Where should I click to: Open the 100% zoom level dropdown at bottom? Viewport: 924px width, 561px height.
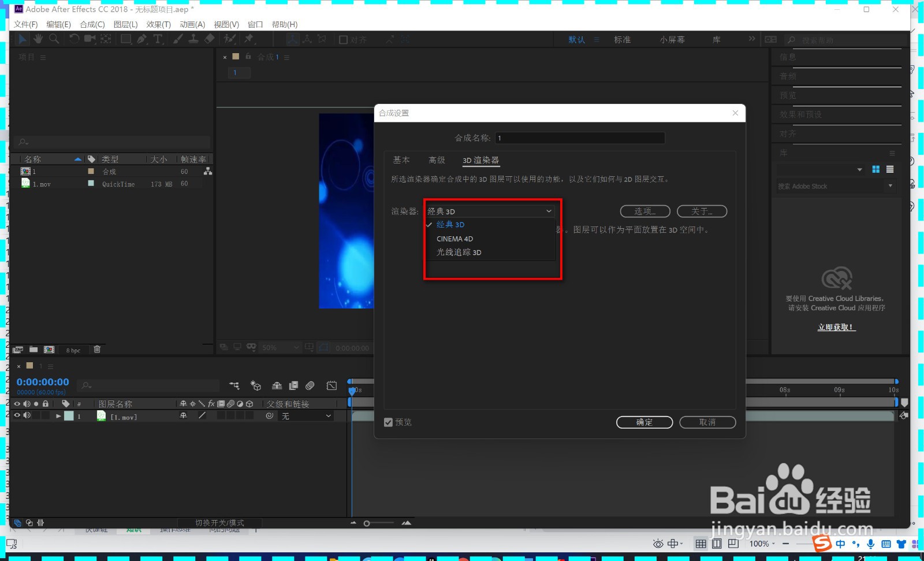click(x=762, y=544)
